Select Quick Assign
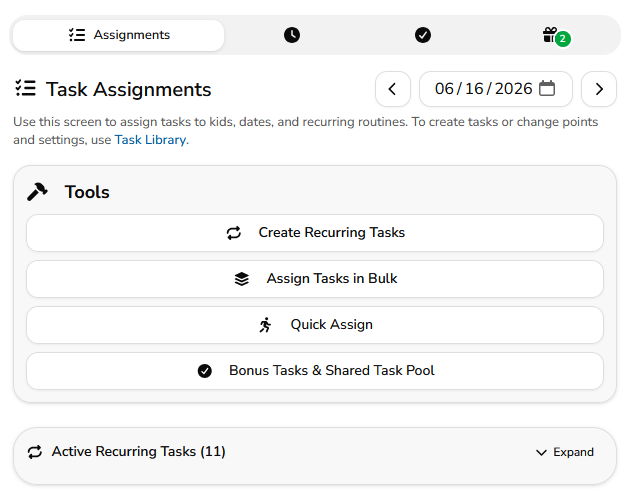628x496 pixels. 315,325
